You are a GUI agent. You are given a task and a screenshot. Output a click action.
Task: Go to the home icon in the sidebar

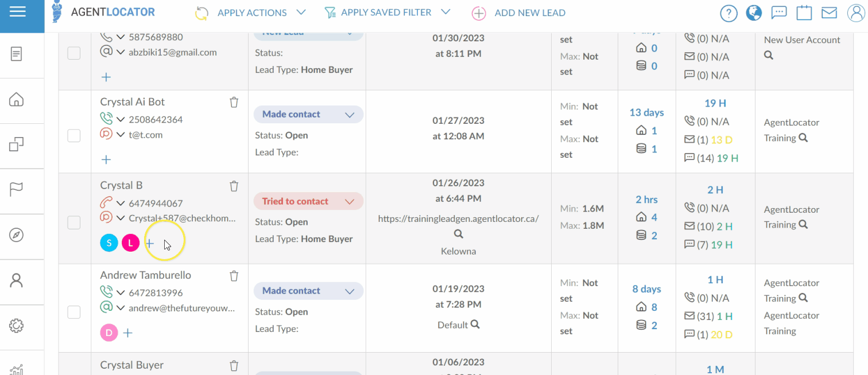click(17, 100)
